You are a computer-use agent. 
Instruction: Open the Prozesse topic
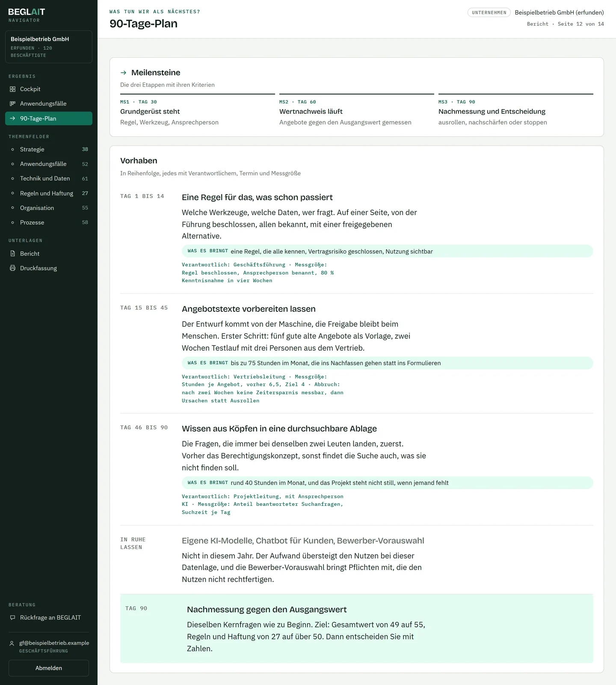pyautogui.click(x=49, y=222)
